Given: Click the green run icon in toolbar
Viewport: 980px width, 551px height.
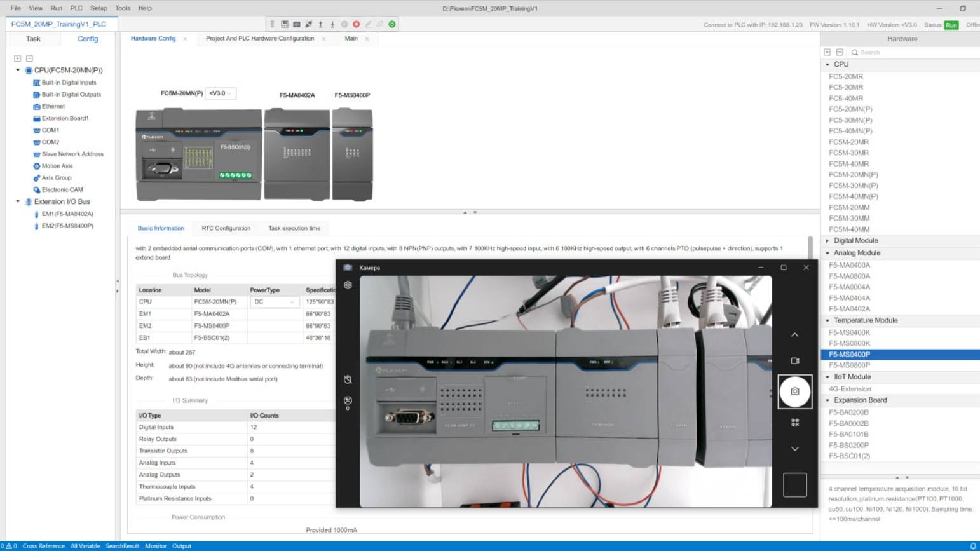Looking at the screenshot, I should (x=392, y=24).
